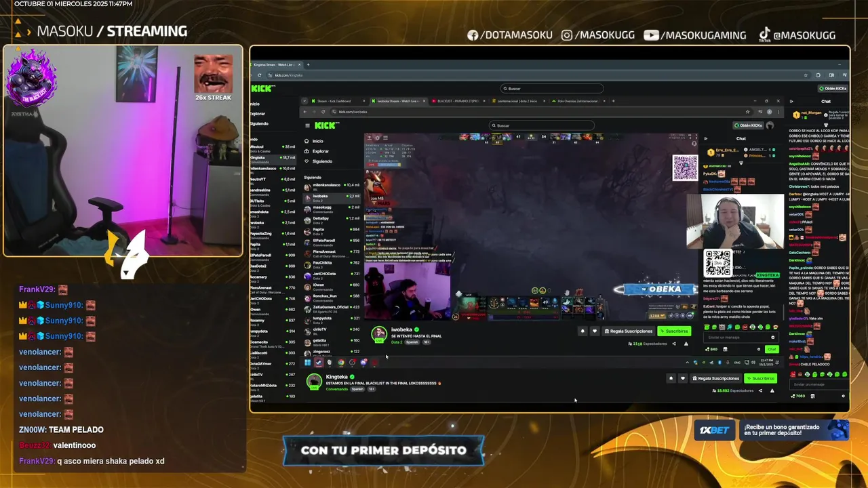This screenshot has width=868, height=488.
Task: Switch to BLACKLIST YouTube tab
Action: click(x=458, y=101)
